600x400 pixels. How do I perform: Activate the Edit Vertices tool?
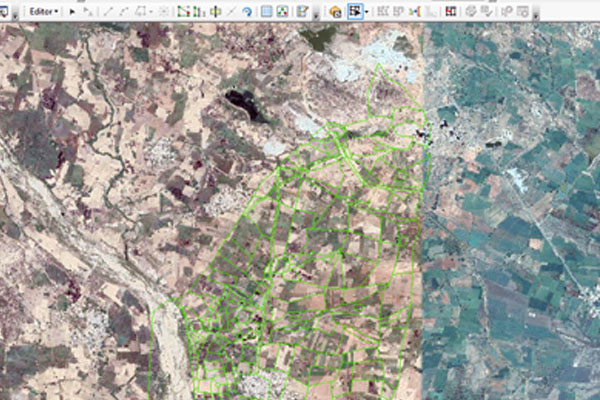[184, 11]
